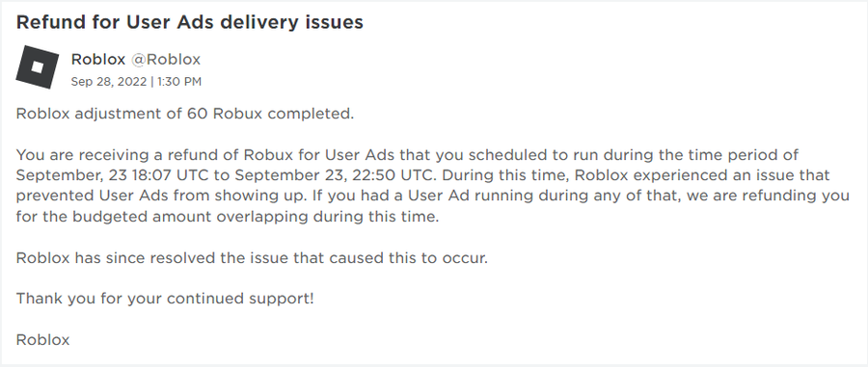Click the Sep 28, 2022 timestamp
Image resolution: width=868 pixels, height=367 pixels.
pyautogui.click(x=109, y=82)
